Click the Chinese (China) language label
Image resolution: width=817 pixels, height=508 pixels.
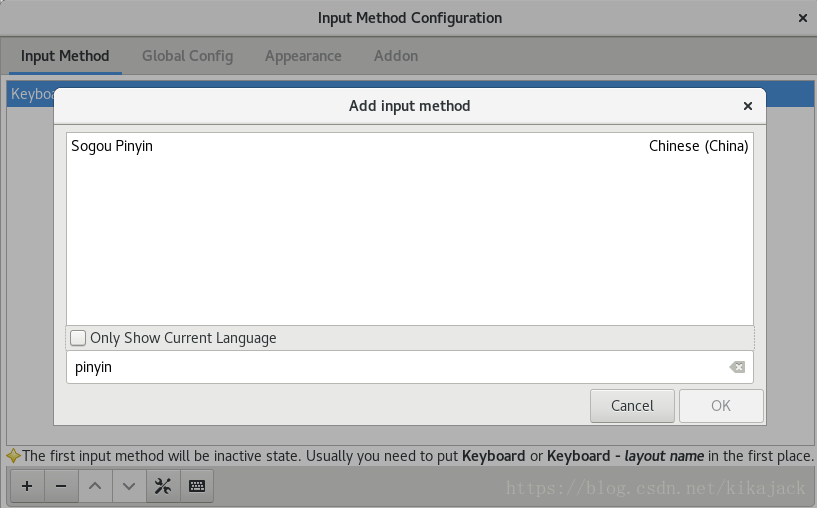(x=698, y=146)
